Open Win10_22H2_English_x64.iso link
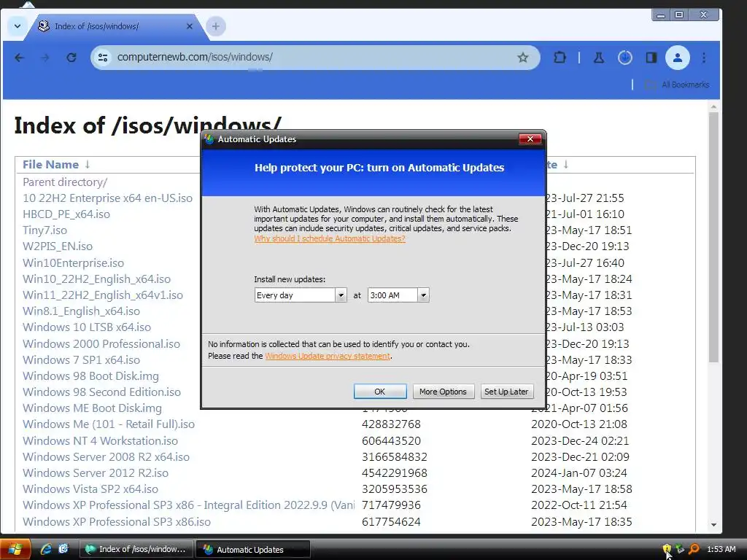Image resolution: width=747 pixels, height=560 pixels. (97, 279)
